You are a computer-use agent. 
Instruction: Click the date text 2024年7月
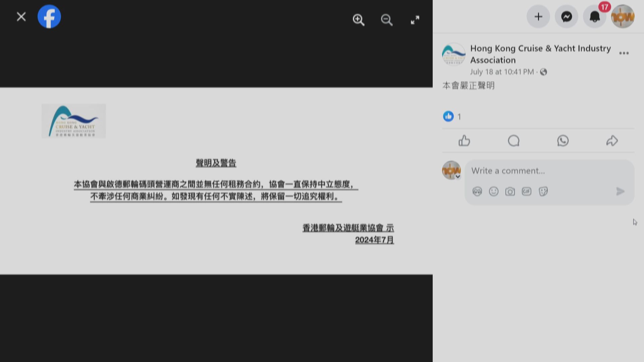tap(374, 240)
